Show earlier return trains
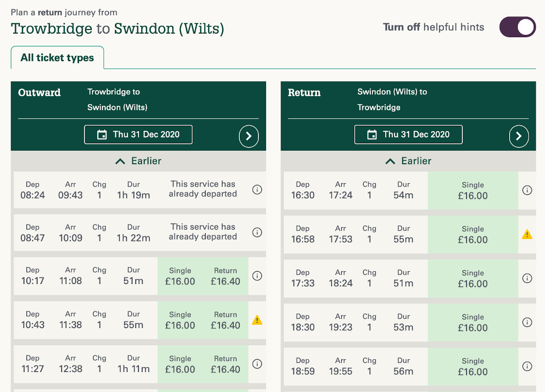Image resolution: width=545 pixels, height=392 pixels. coord(408,161)
